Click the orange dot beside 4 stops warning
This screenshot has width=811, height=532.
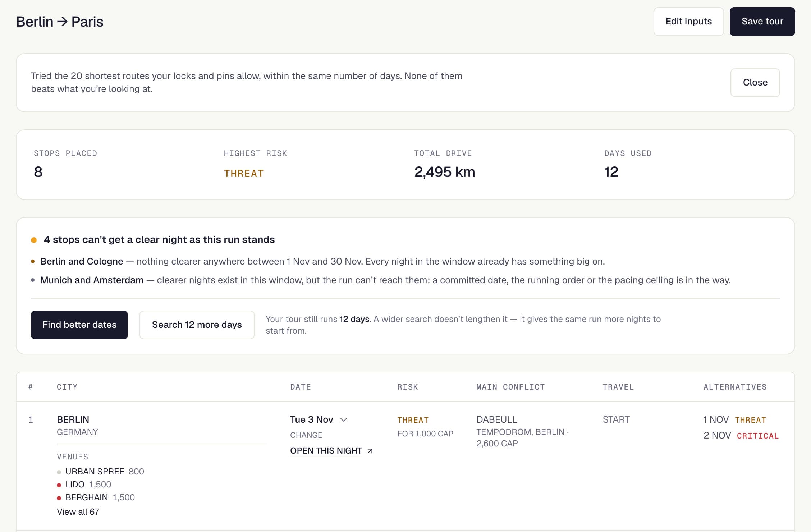pos(34,240)
